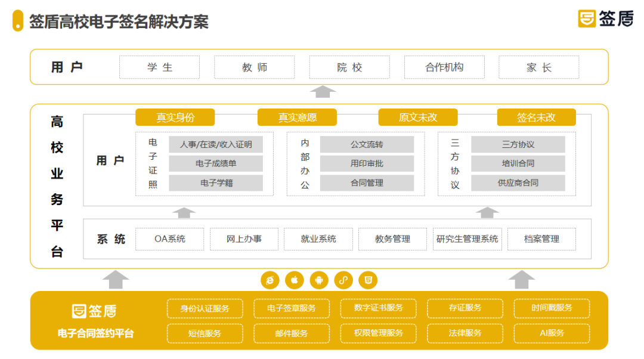Click 身份认证服务 service box
This screenshot has width=644, height=359.
205,308
